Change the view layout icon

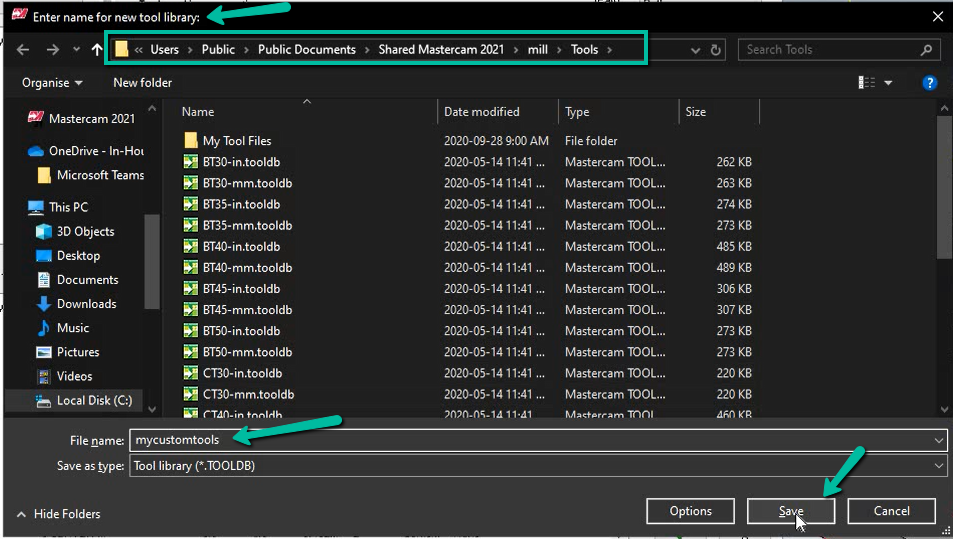[x=867, y=83]
